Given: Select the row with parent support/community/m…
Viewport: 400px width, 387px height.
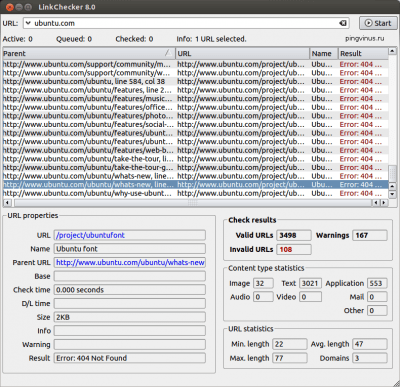Looking at the screenshot, I should 195,64.
